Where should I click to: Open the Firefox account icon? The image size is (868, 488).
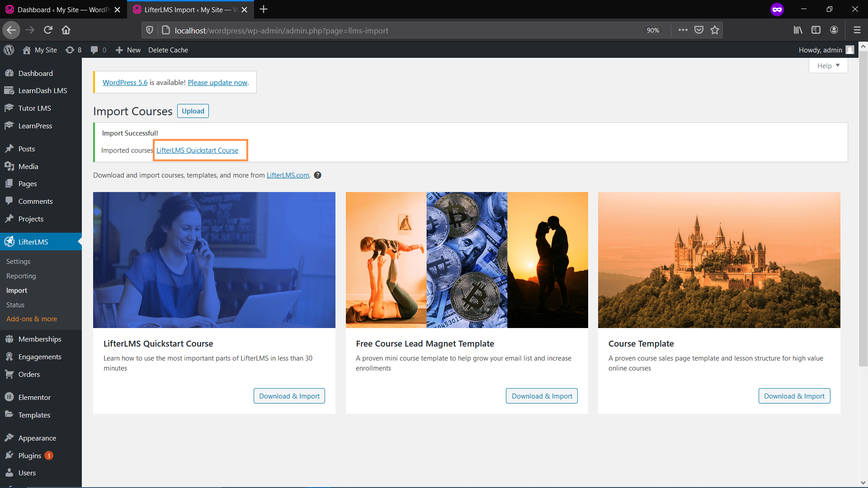point(834,30)
